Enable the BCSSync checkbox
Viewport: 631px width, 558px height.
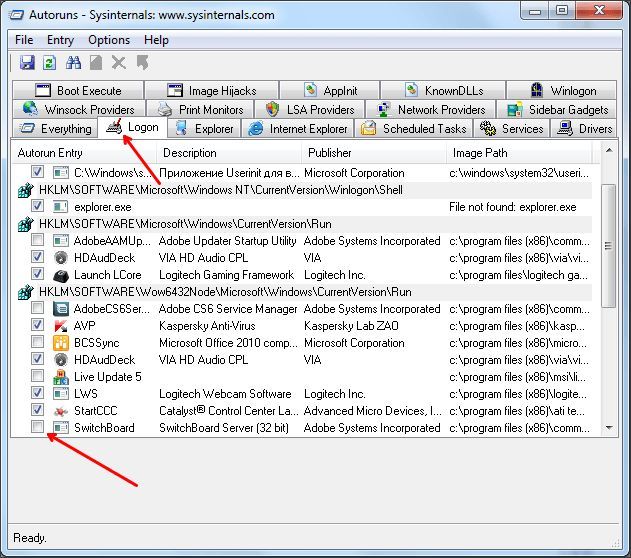(37, 342)
